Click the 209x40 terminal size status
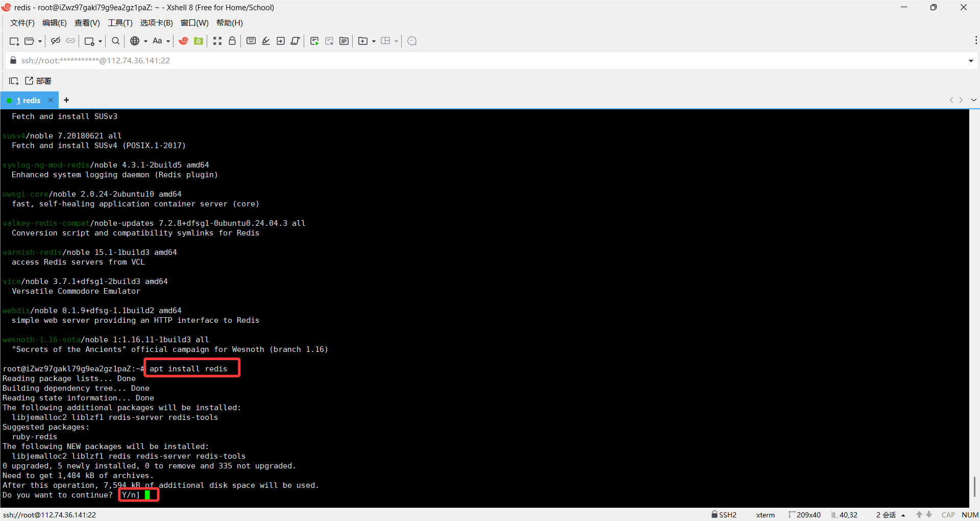980x521 pixels. point(805,515)
